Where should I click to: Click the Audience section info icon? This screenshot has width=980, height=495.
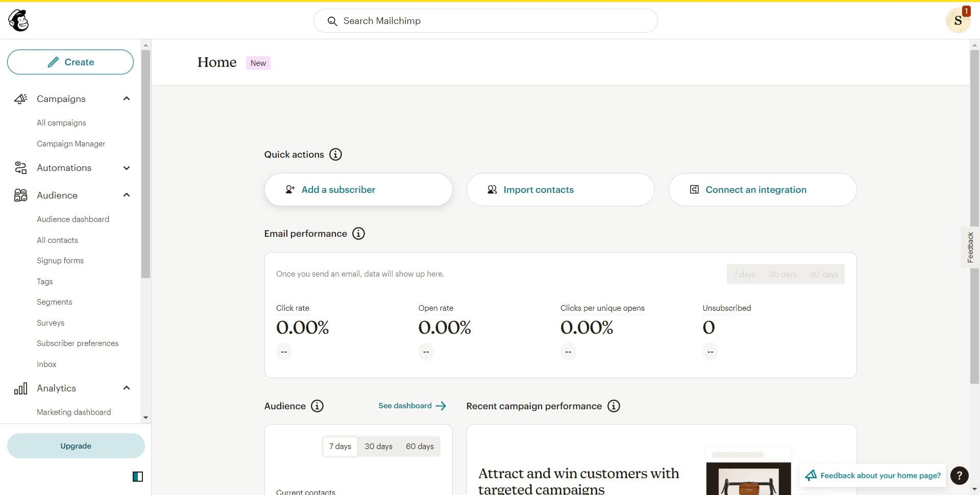click(317, 406)
